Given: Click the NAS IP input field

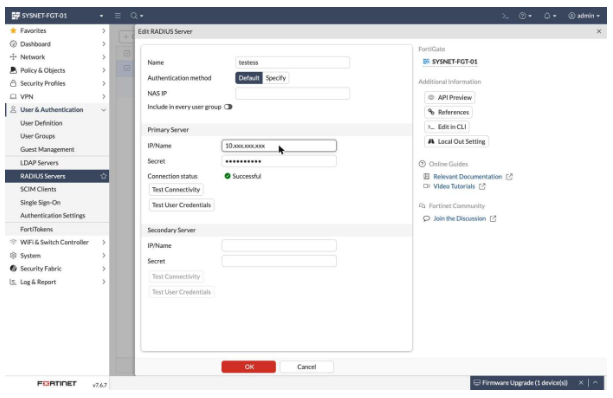Looking at the screenshot, I should pyautogui.click(x=292, y=93).
